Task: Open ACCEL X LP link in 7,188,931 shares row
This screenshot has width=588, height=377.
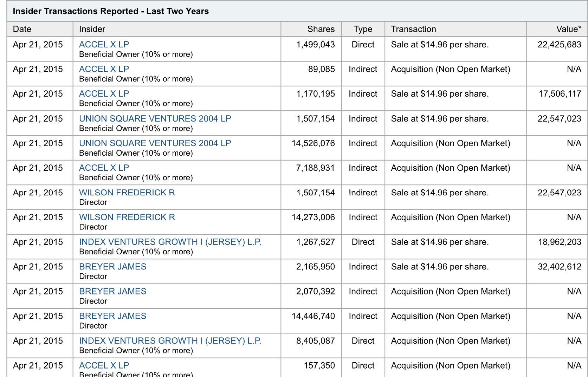Action: [104, 168]
